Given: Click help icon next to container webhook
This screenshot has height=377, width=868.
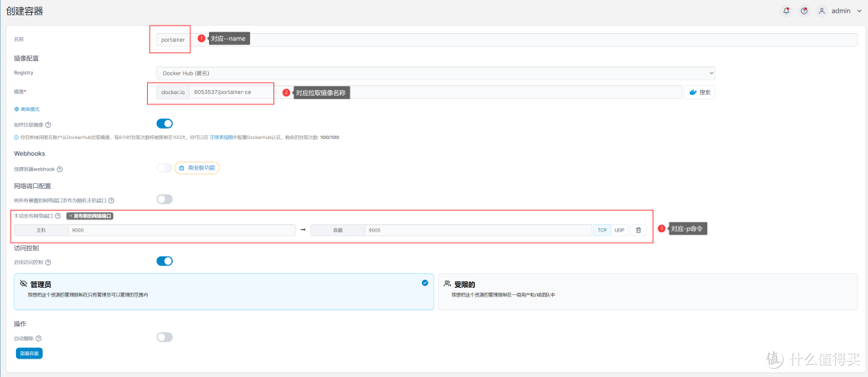Looking at the screenshot, I should tap(59, 170).
